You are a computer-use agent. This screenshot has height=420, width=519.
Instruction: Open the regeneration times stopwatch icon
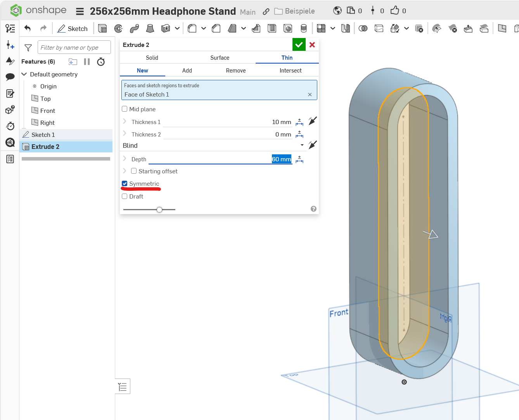click(101, 62)
